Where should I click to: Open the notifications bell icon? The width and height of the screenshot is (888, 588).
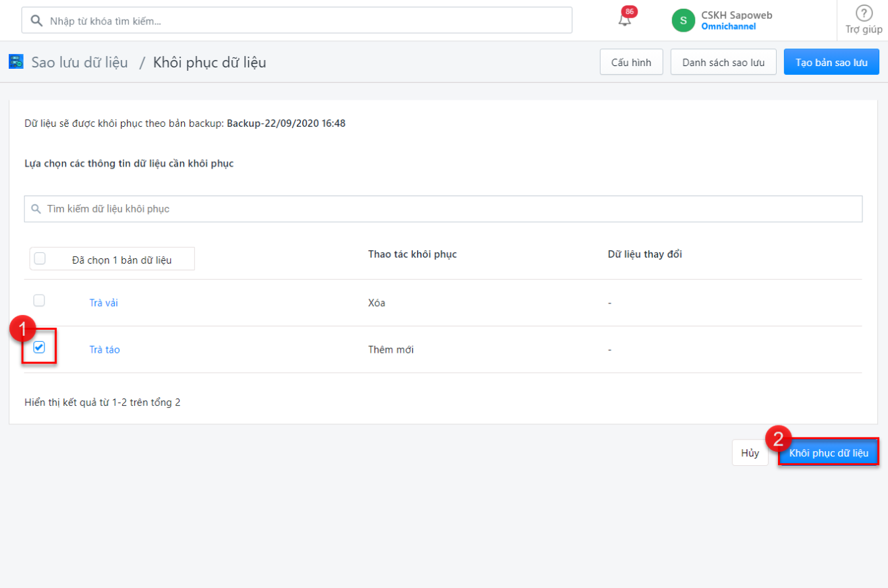coord(625,20)
